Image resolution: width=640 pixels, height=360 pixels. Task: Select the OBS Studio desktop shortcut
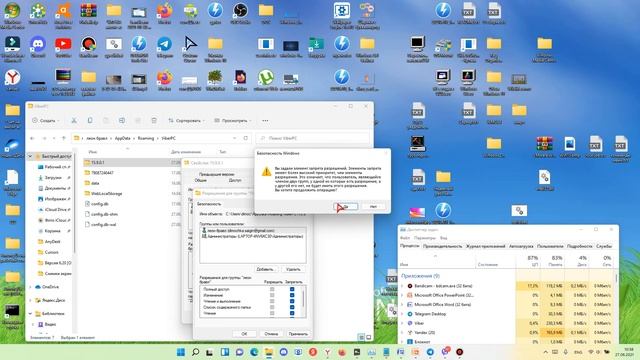point(240,13)
